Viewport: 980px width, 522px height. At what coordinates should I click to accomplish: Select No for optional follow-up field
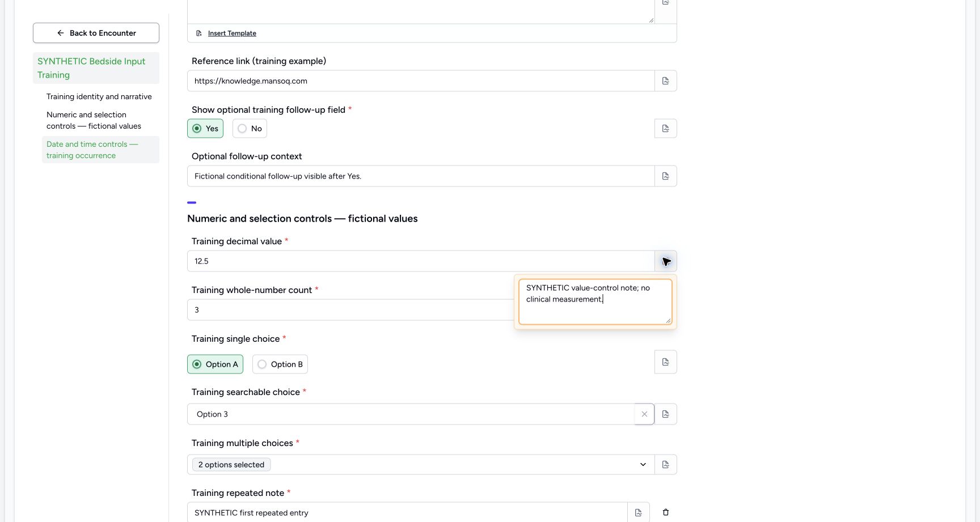pyautogui.click(x=250, y=129)
